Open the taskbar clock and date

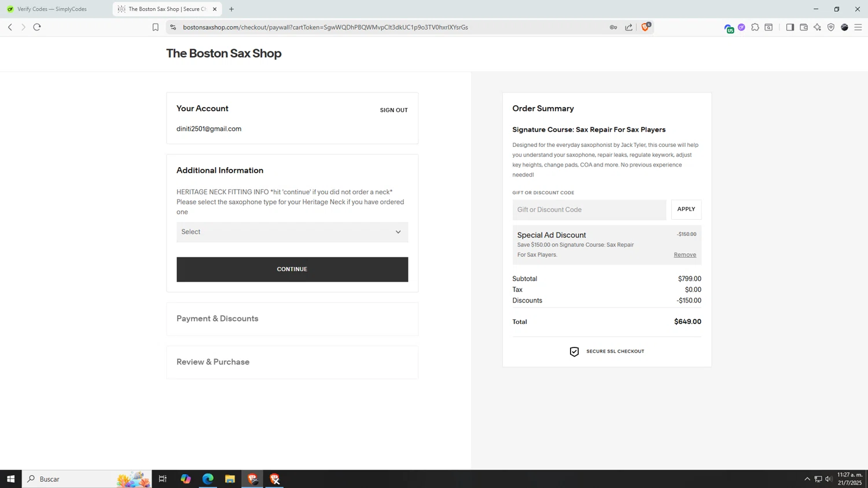coord(849,479)
